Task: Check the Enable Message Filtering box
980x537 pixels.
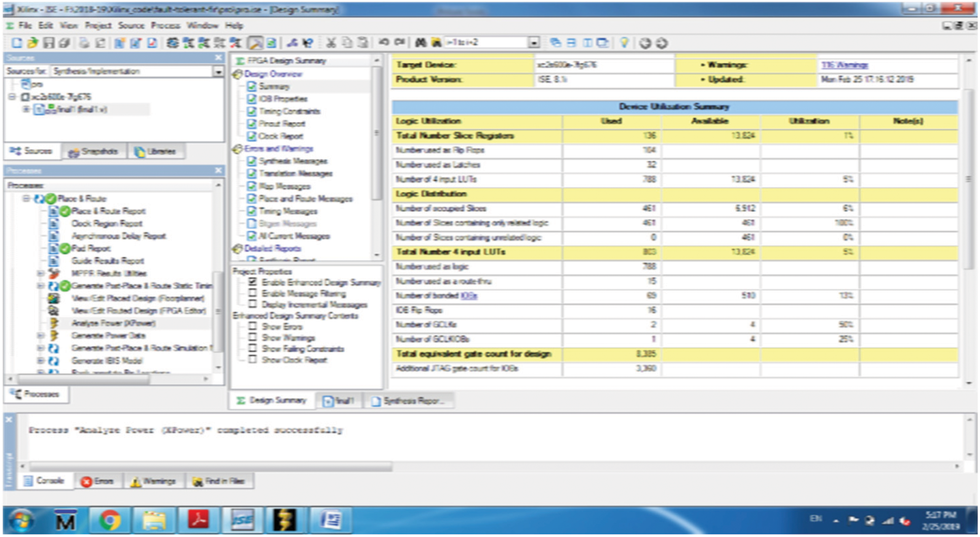Action: [x=252, y=293]
